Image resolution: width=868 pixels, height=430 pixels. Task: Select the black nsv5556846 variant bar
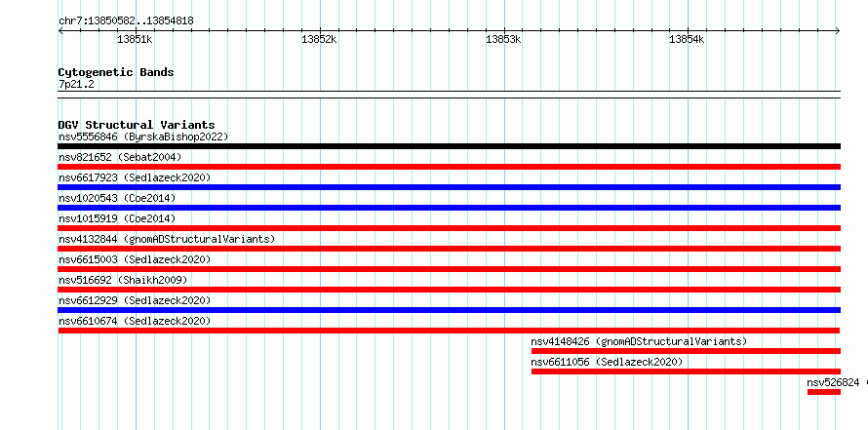[449, 146]
